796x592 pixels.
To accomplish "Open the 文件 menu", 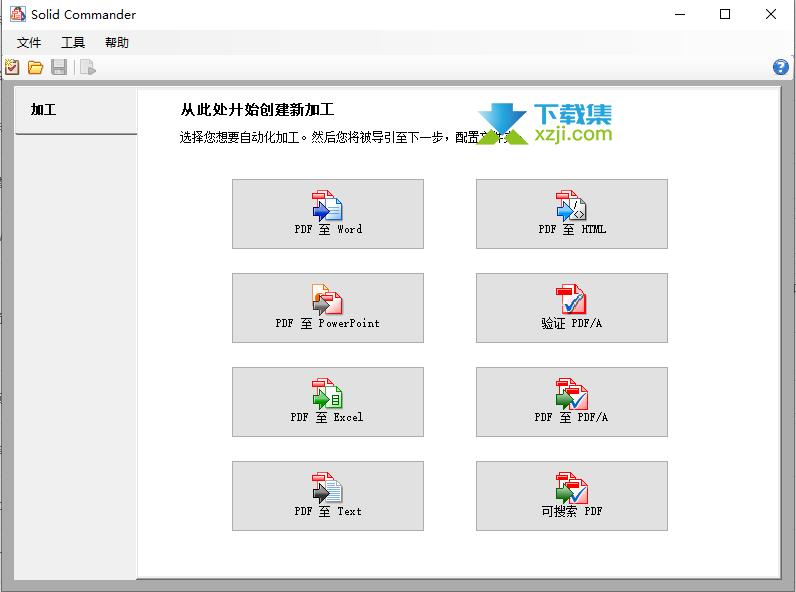I will (x=28, y=43).
